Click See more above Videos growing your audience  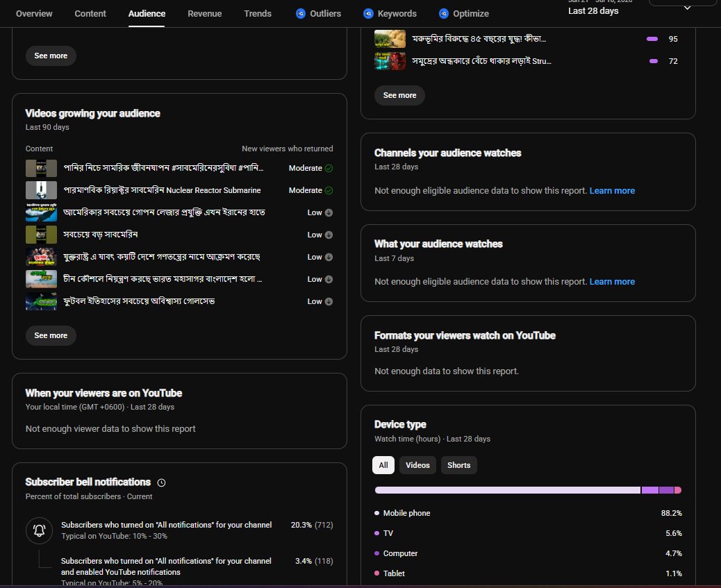pos(51,56)
